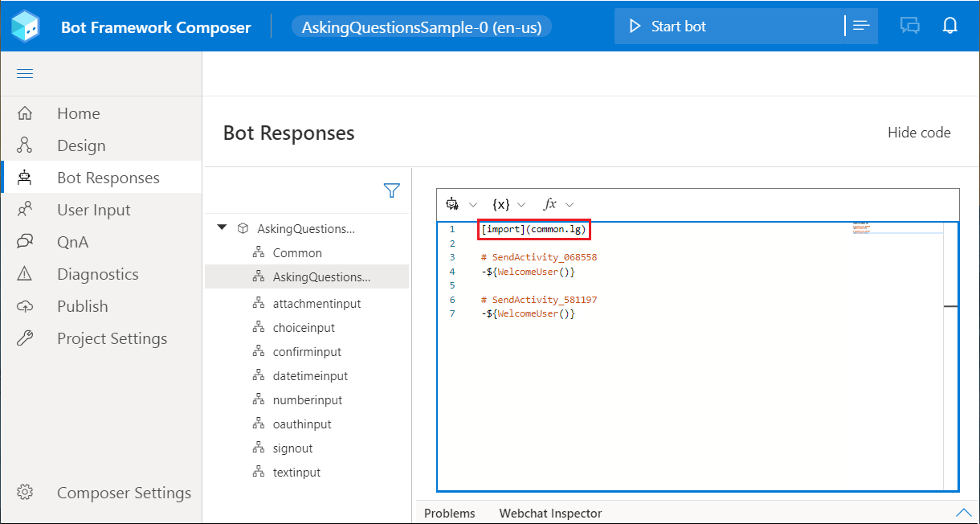Select Bot Responses in sidebar
Screen dimensions: 980x524
(x=101, y=178)
